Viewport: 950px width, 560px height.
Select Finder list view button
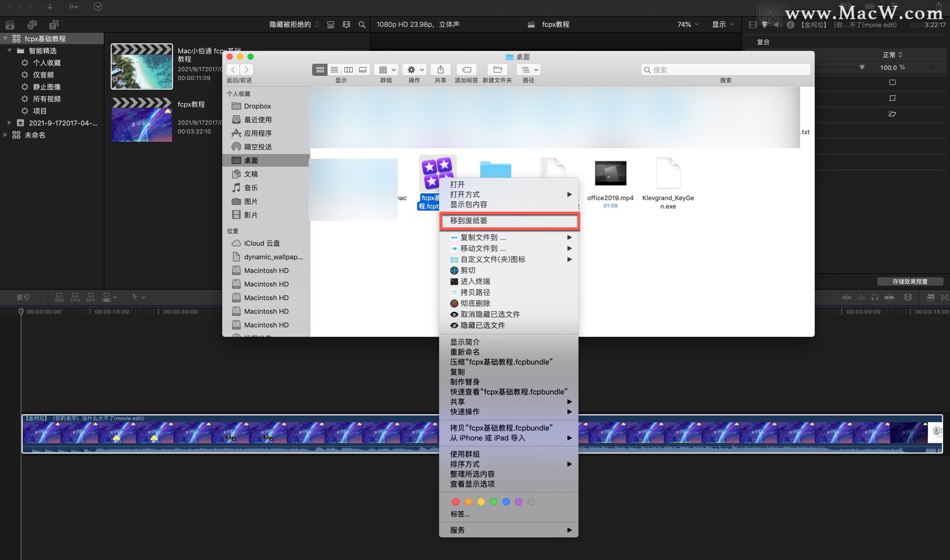[x=334, y=70]
